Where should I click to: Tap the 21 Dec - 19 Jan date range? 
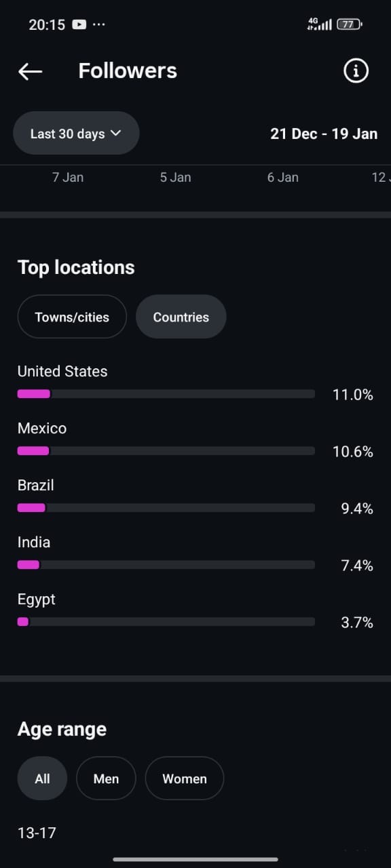click(x=324, y=134)
